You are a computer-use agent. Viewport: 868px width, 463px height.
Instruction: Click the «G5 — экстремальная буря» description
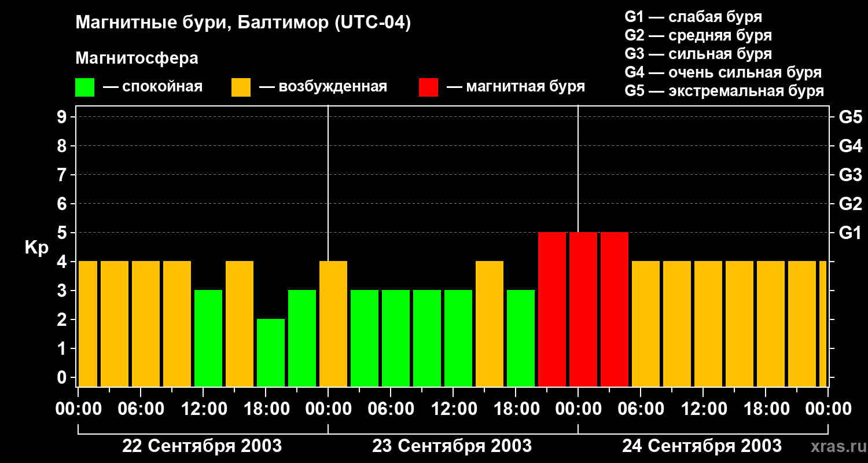click(724, 91)
